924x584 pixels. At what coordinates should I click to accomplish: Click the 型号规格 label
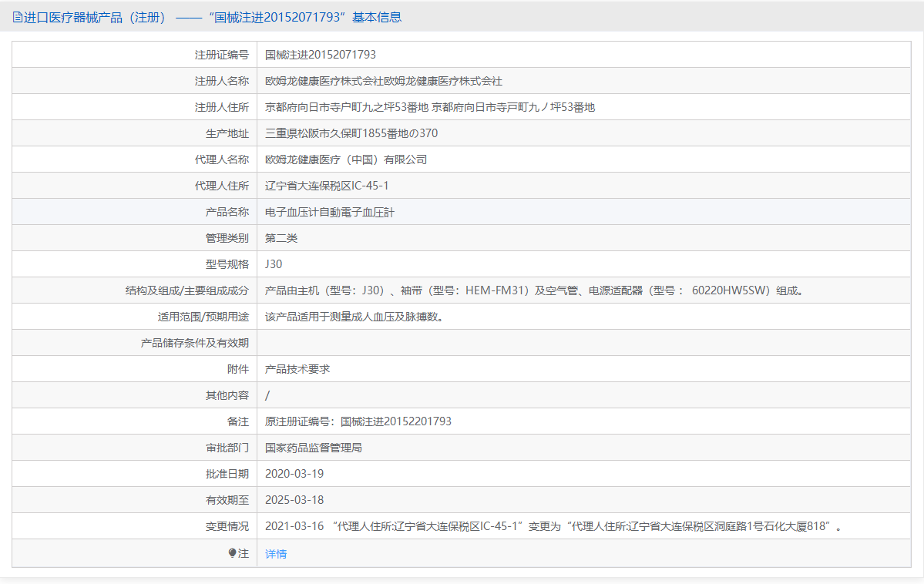[x=227, y=264]
